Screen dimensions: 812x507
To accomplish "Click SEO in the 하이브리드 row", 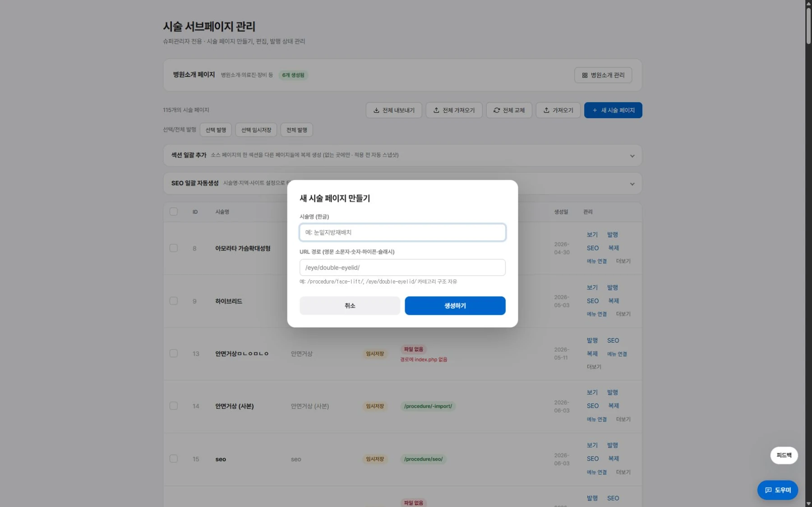I will (593, 301).
